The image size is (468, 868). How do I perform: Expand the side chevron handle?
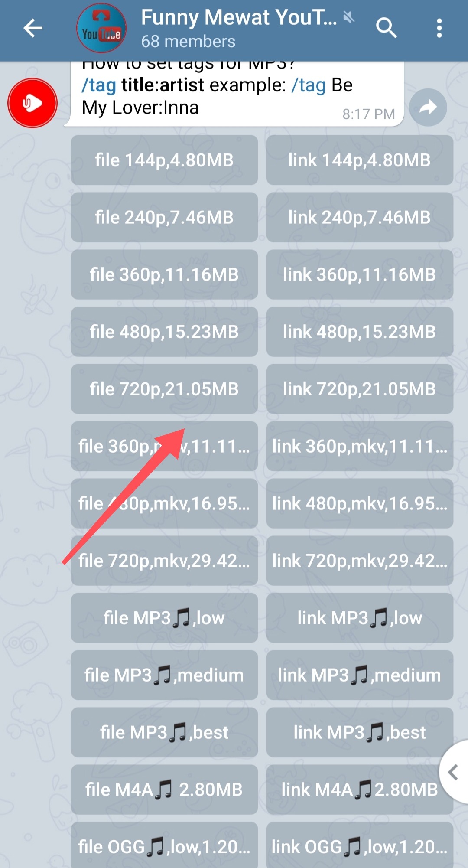click(454, 772)
